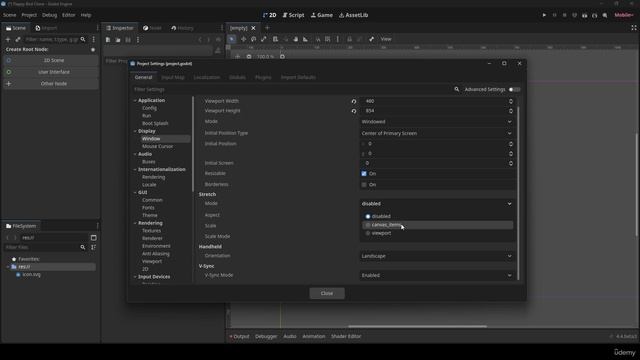Open the Debug menu
The height and width of the screenshot is (360, 640).
click(49, 15)
